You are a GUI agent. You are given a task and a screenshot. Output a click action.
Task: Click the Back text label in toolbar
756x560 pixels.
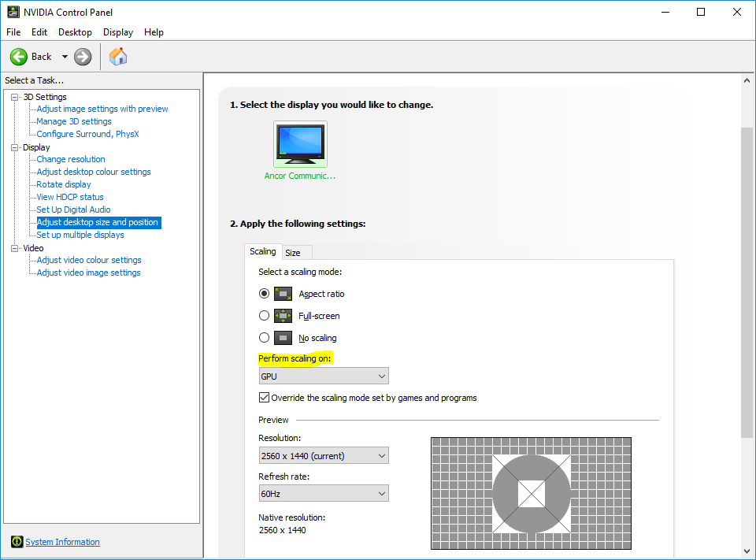coord(42,57)
